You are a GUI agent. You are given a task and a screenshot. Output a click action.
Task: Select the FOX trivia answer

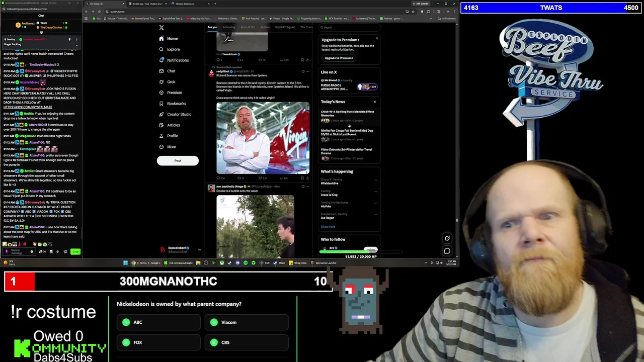click(158, 342)
